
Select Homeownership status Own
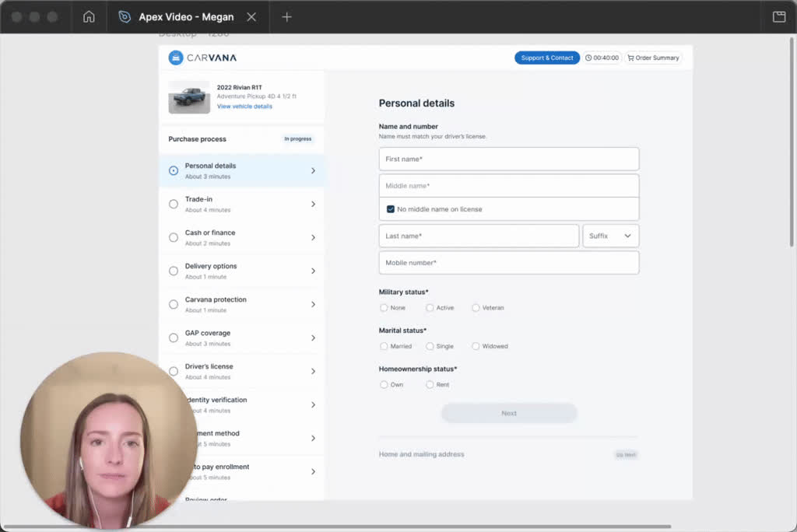pos(384,385)
